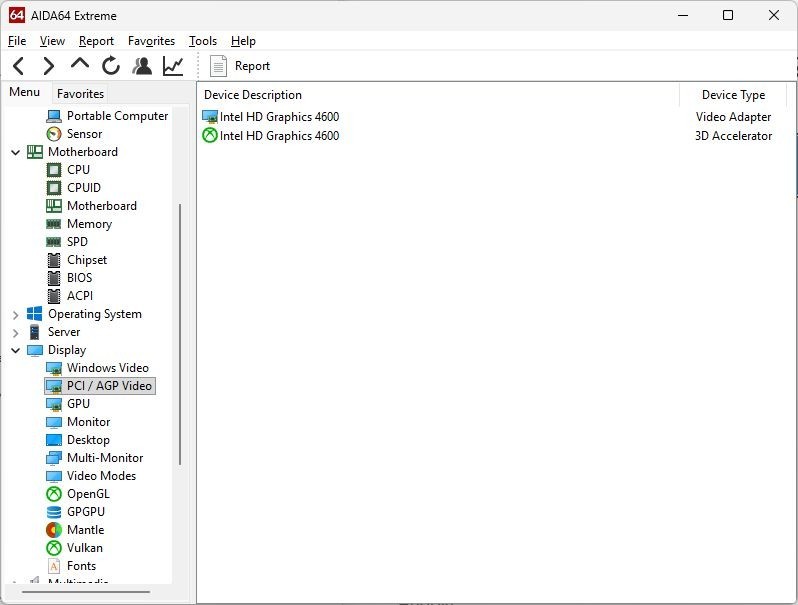Click the AIDA64 logo in the title bar

pos(17,15)
